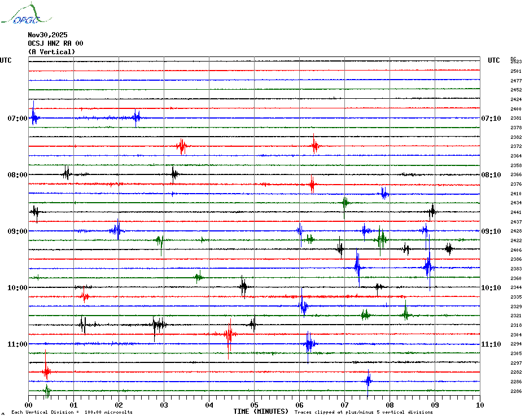Click the 10:00 time label
Image resolution: width=525 pixels, height=420 pixels.
click(x=17, y=288)
